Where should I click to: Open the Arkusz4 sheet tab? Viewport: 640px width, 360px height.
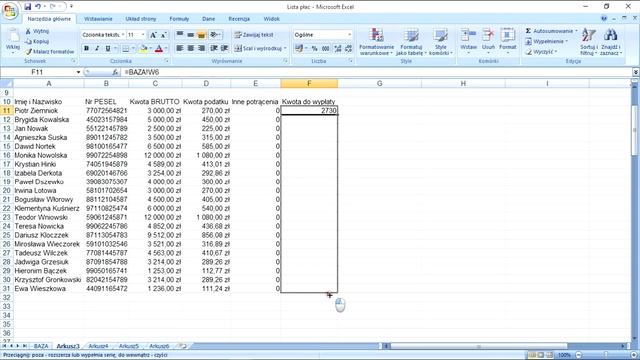(98, 346)
